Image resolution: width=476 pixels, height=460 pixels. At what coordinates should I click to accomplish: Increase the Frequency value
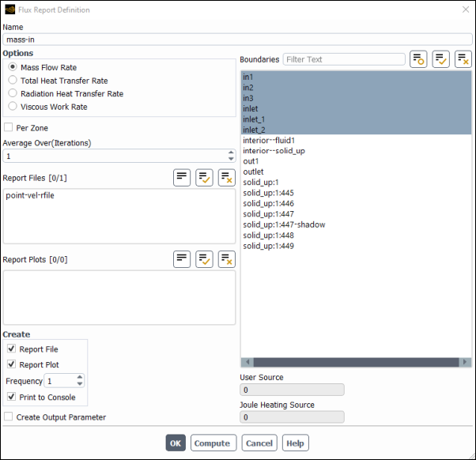click(80, 377)
